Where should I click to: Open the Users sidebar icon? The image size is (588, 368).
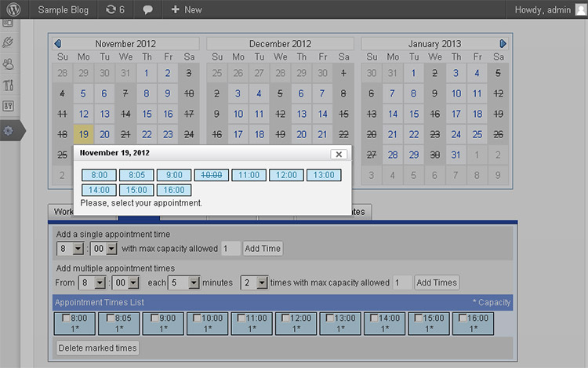(8, 64)
